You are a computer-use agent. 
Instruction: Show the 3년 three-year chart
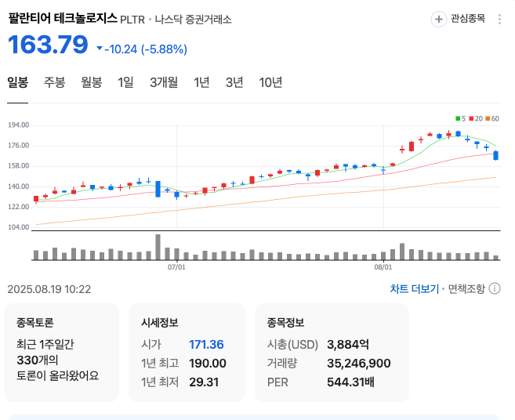coord(234,82)
